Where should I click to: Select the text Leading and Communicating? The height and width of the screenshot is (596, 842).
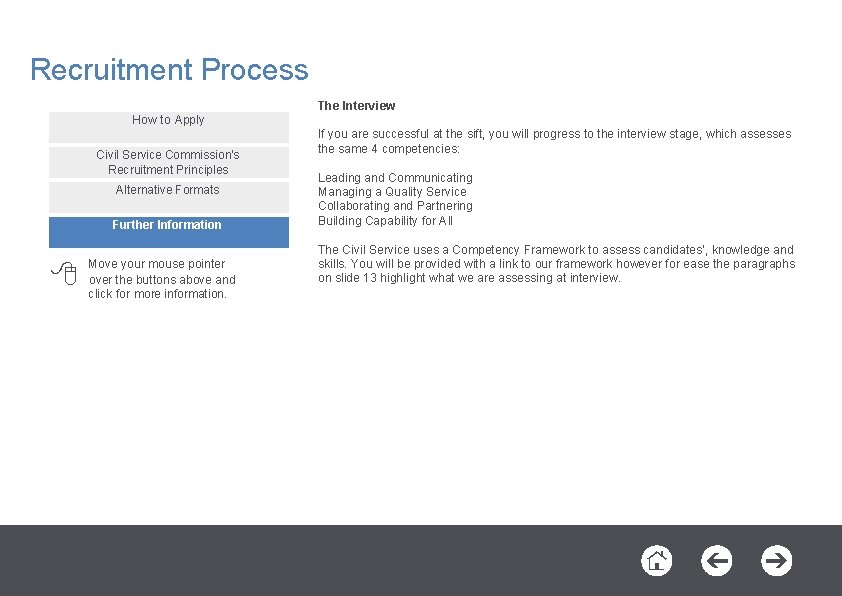pos(395,178)
